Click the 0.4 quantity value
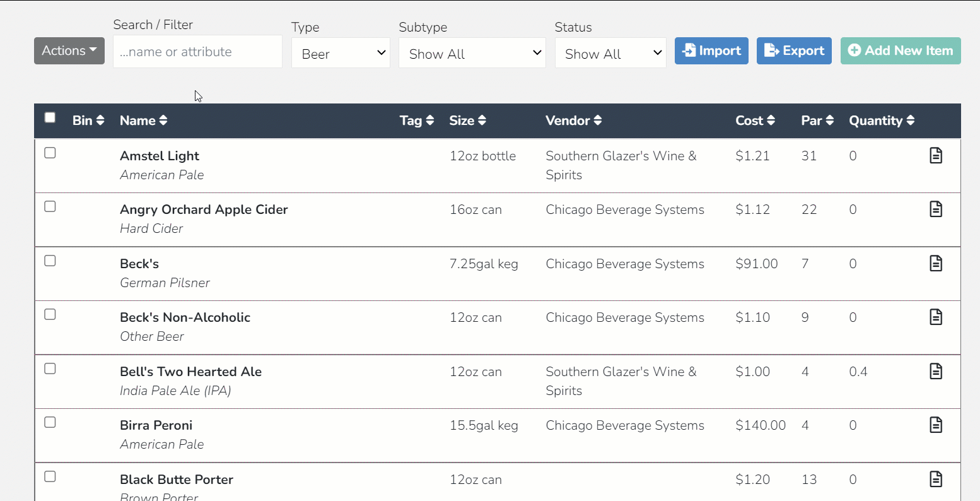The height and width of the screenshot is (501, 980). (x=858, y=372)
